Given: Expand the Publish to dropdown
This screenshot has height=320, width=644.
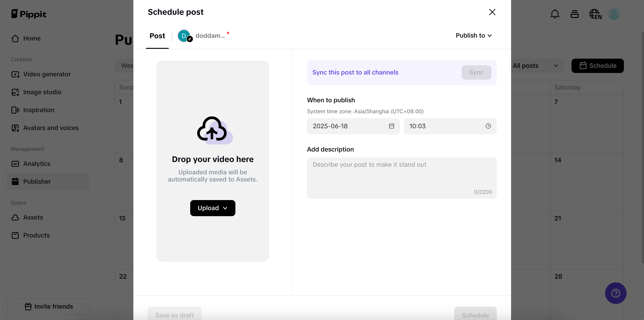Looking at the screenshot, I should coord(473,35).
